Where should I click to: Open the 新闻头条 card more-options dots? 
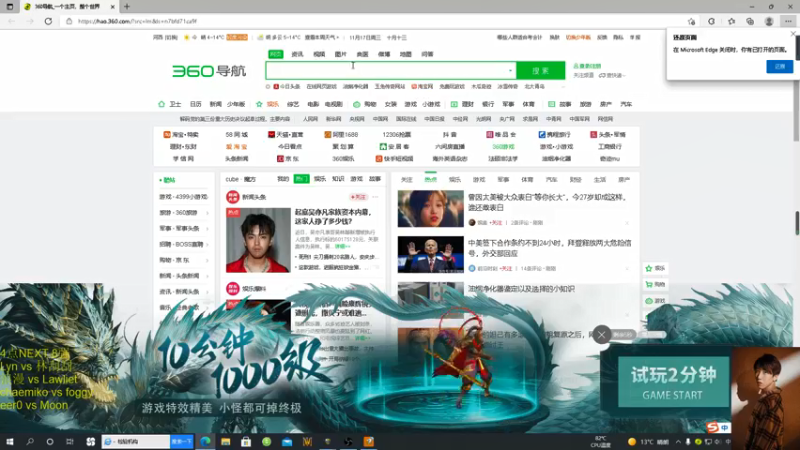(x=375, y=197)
